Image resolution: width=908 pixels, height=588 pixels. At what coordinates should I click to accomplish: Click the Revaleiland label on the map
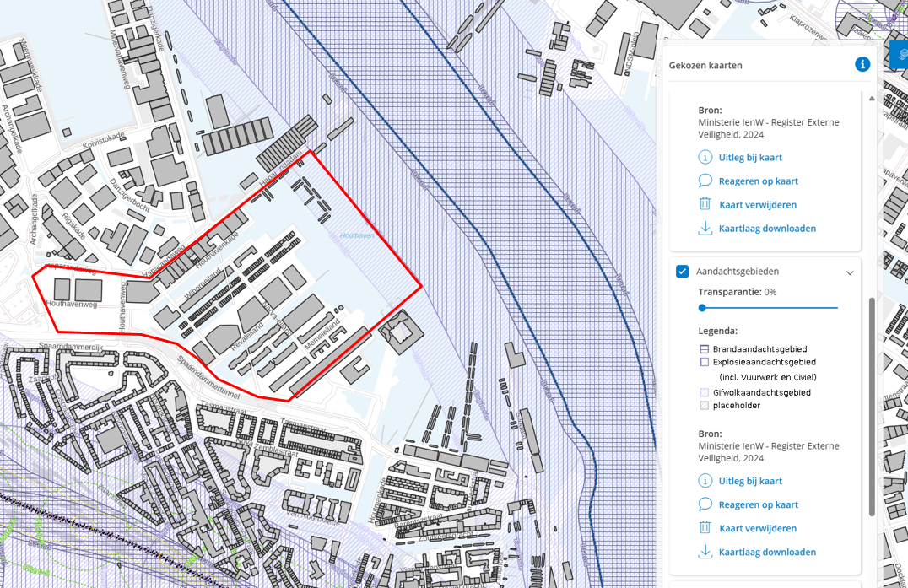click(247, 337)
